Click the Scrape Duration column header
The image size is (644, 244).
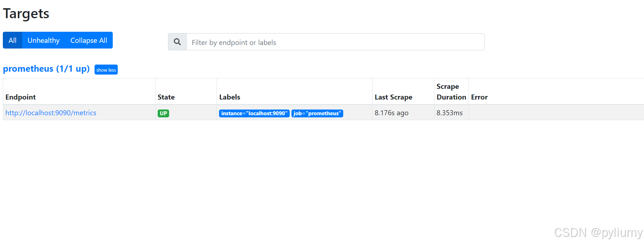click(451, 92)
